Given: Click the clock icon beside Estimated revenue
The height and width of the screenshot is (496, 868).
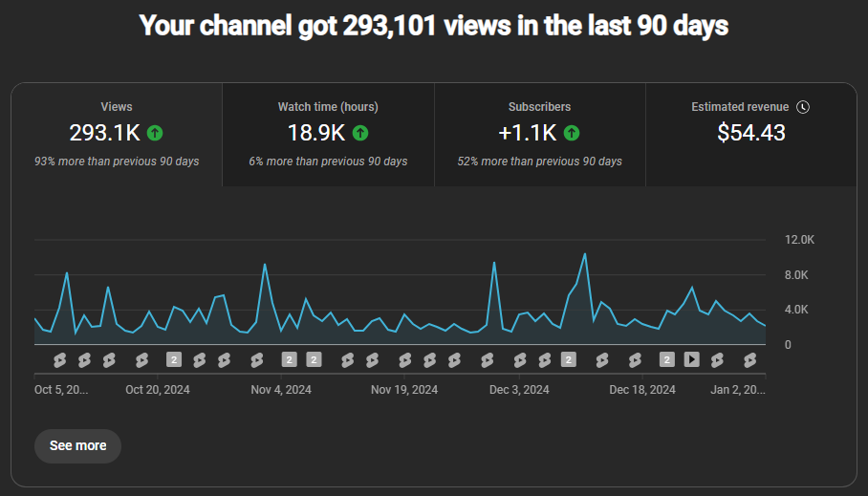Looking at the screenshot, I should (x=803, y=107).
